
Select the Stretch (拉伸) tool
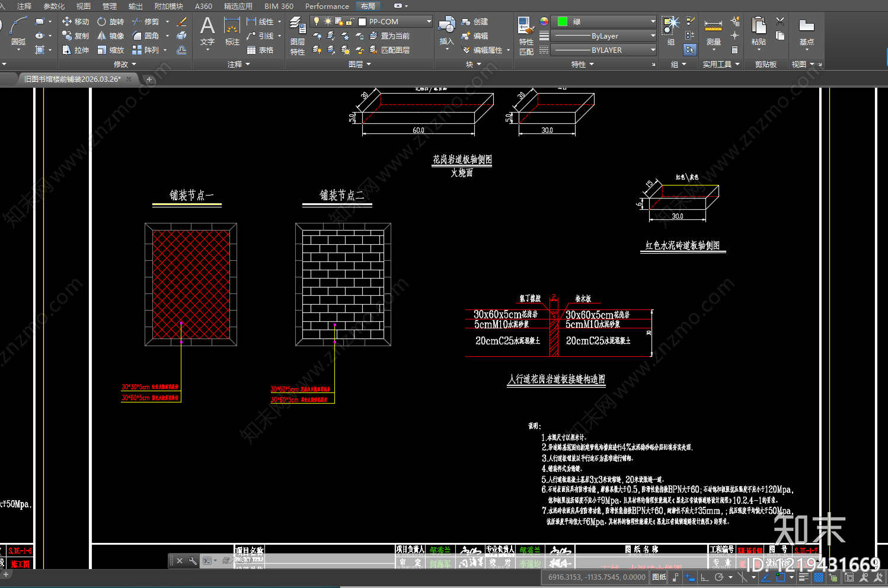(75, 50)
